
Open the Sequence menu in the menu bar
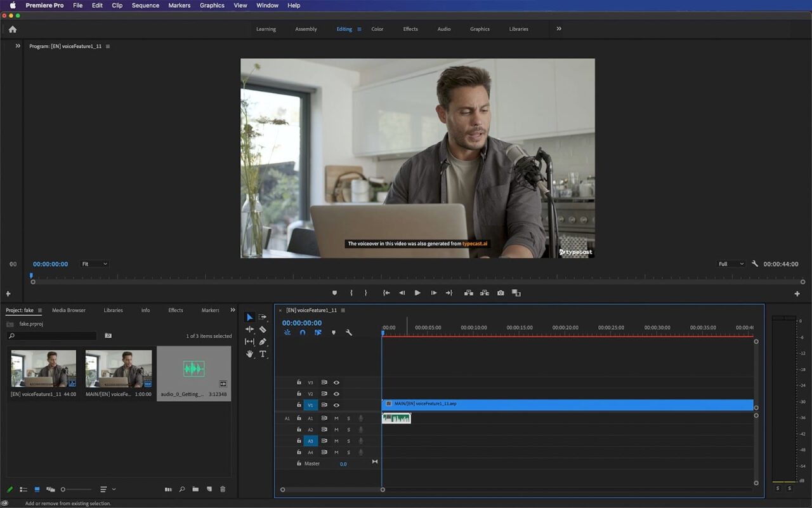pos(145,5)
